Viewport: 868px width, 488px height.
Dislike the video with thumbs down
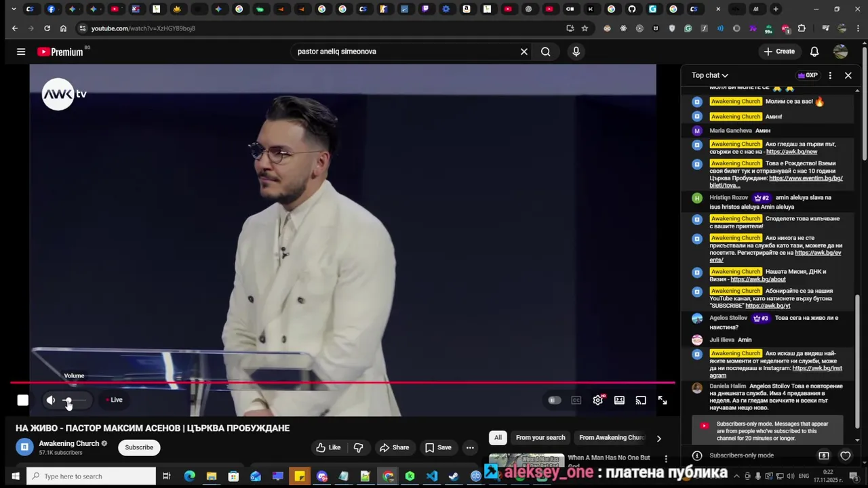pyautogui.click(x=358, y=447)
